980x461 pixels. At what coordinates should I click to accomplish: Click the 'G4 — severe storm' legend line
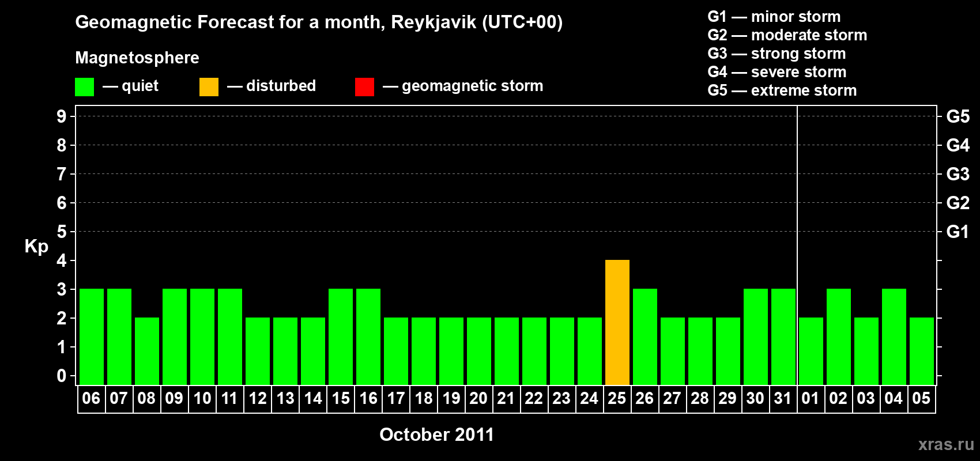point(777,72)
